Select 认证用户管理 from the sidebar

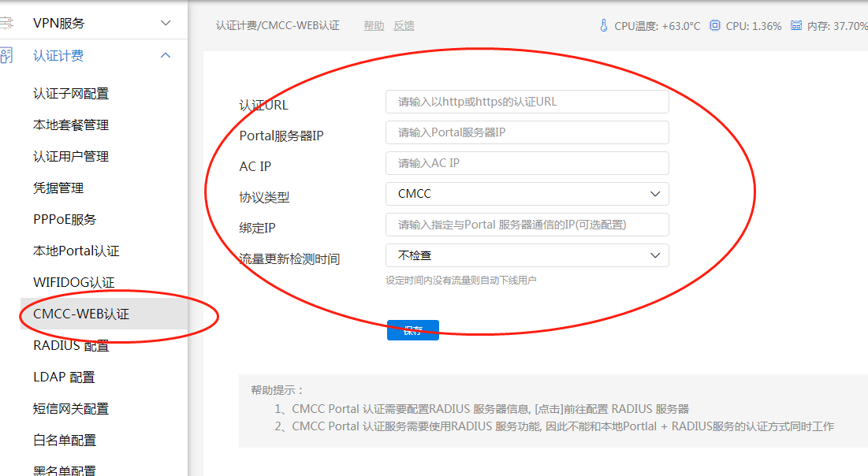pos(71,157)
